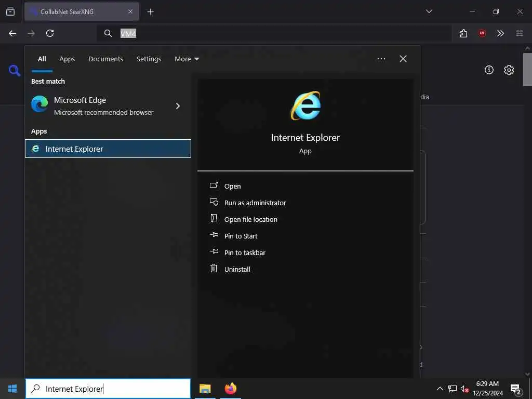Open the Windows Start menu
Viewport: 532px width, 399px height.
coord(12,389)
